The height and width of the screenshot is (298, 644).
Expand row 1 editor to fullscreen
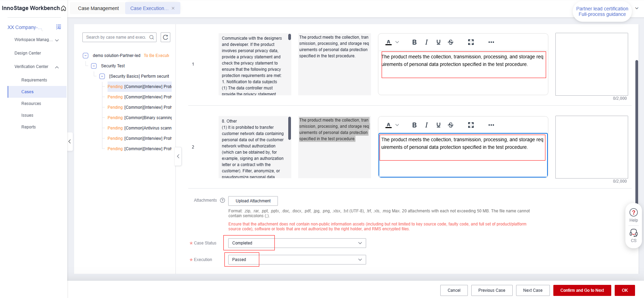point(471,42)
